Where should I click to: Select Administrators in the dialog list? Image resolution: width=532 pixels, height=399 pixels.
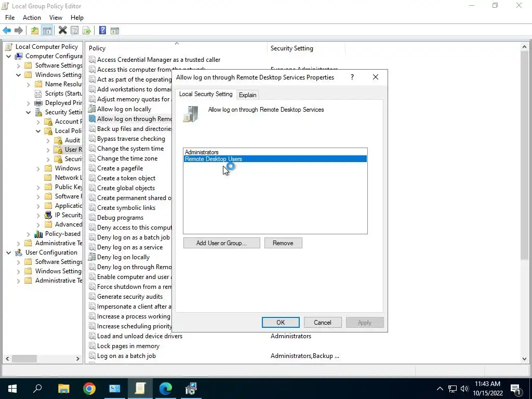(x=275, y=152)
